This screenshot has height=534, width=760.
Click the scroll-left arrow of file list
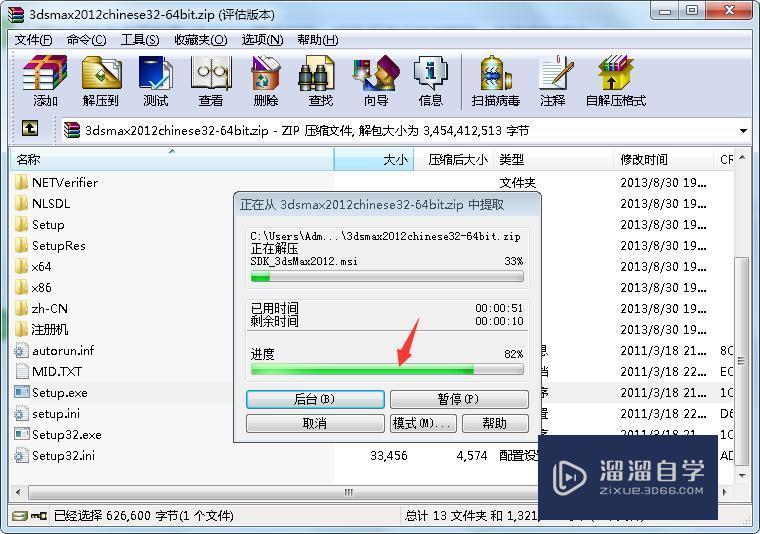(18, 492)
